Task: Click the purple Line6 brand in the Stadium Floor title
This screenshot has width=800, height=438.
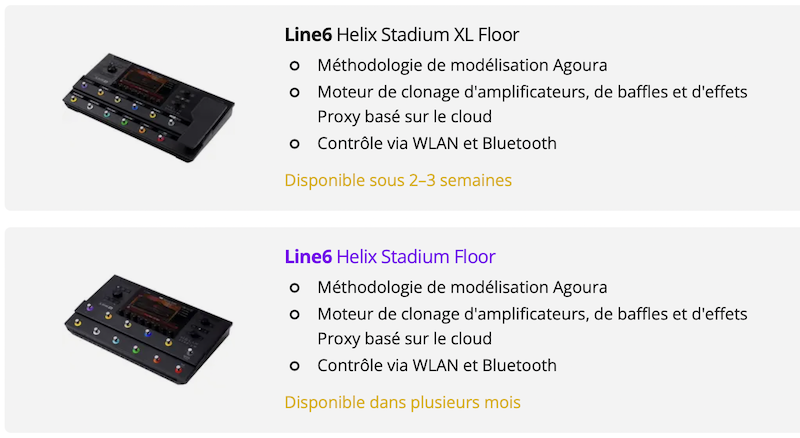Action: [308, 257]
